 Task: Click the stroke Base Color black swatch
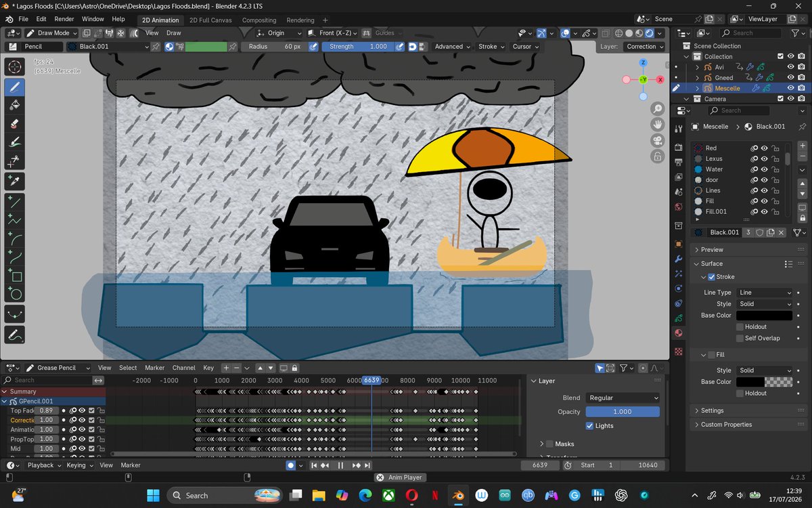(765, 316)
